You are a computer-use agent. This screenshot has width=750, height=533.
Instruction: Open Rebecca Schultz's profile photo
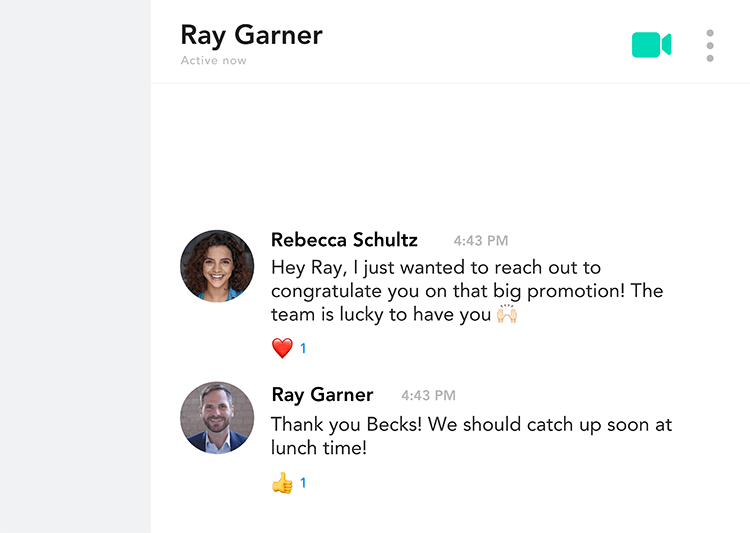pos(217,266)
